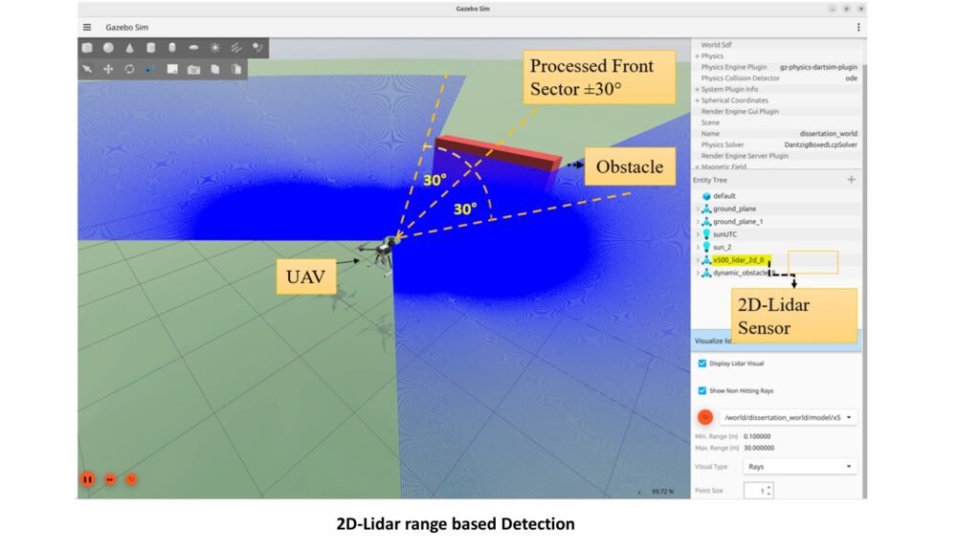Open the hamburger menu beside Gazebo Sim
The height and width of the screenshot is (551, 980).
click(87, 28)
